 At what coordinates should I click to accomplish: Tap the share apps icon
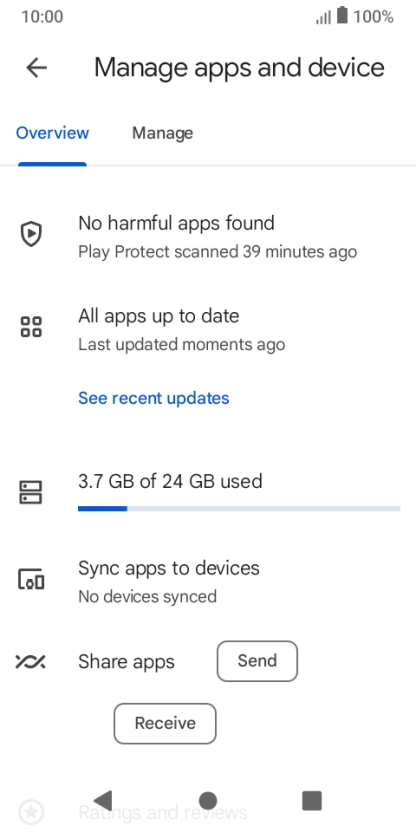[30, 662]
